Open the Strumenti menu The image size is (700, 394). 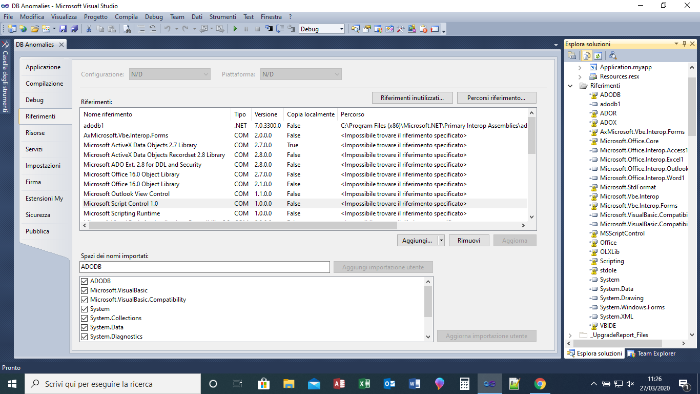pyautogui.click(x=223, y=17)
